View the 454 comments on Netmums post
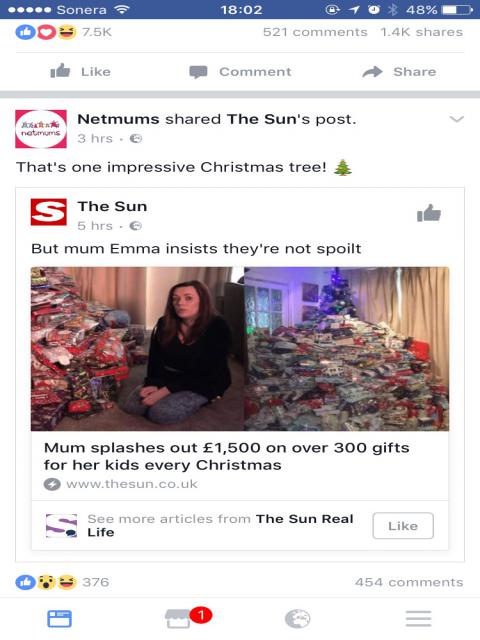480x640 pixels. pyautogui.click(x=409, y=582)
